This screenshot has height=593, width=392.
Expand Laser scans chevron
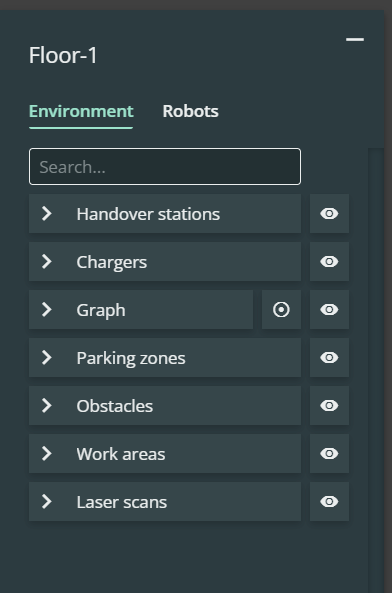[x=46, y=502]
